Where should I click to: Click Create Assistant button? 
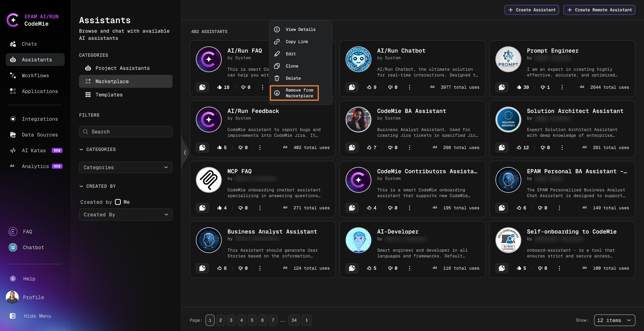click(x=531, y=10)
